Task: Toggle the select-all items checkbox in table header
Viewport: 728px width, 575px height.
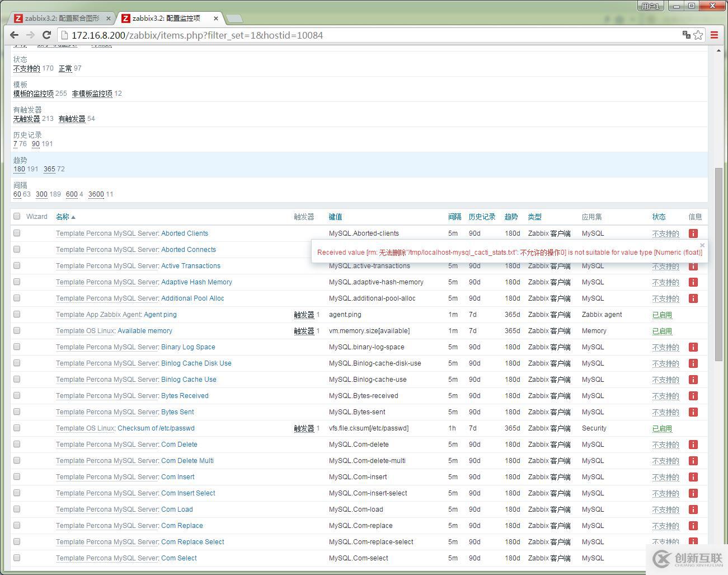Action: point(17,216)
